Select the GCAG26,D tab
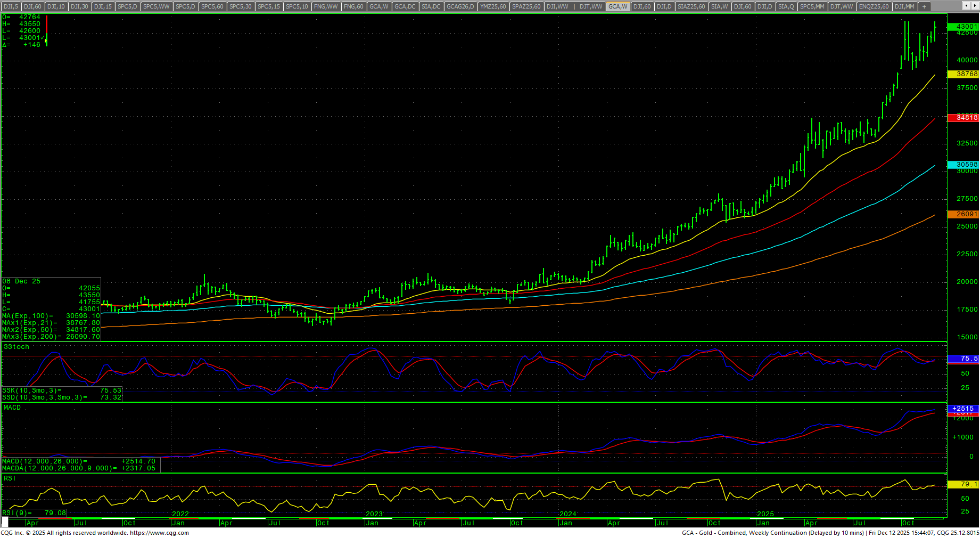Viewport: 980px width, 537px height. [460, 6]
